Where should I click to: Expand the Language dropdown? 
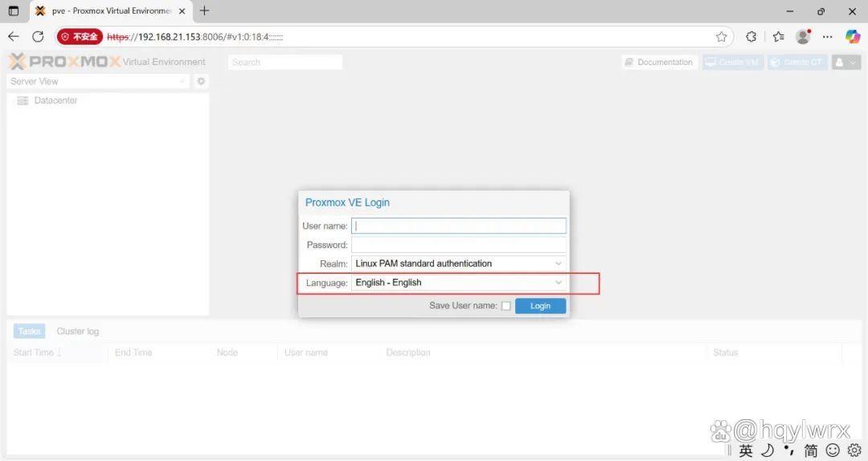tap(558, 282)
